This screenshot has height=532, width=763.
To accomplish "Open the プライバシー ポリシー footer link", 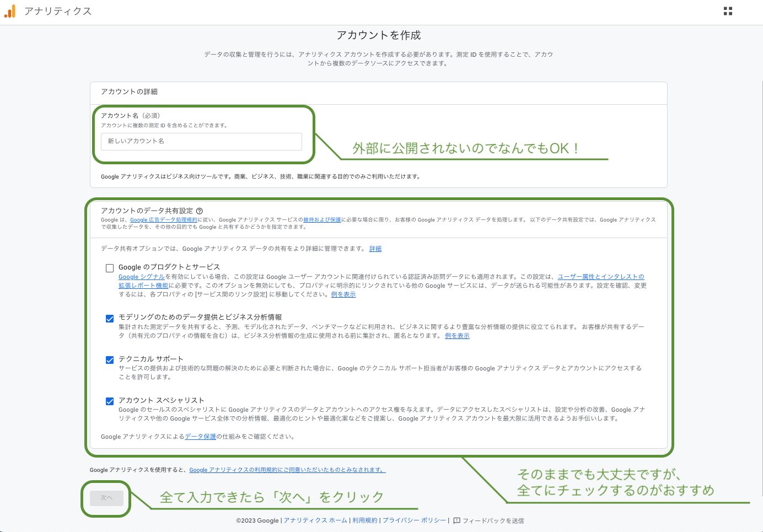I will pos(414,520).
